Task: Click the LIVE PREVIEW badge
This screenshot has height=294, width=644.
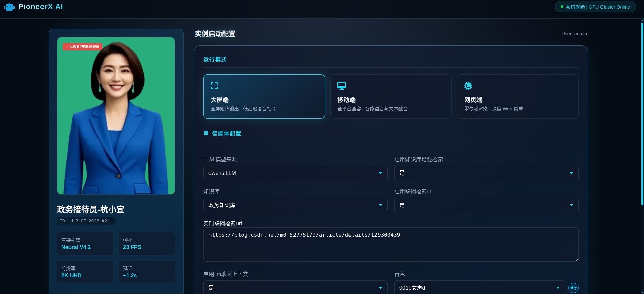Action: [x=82, y=47]
